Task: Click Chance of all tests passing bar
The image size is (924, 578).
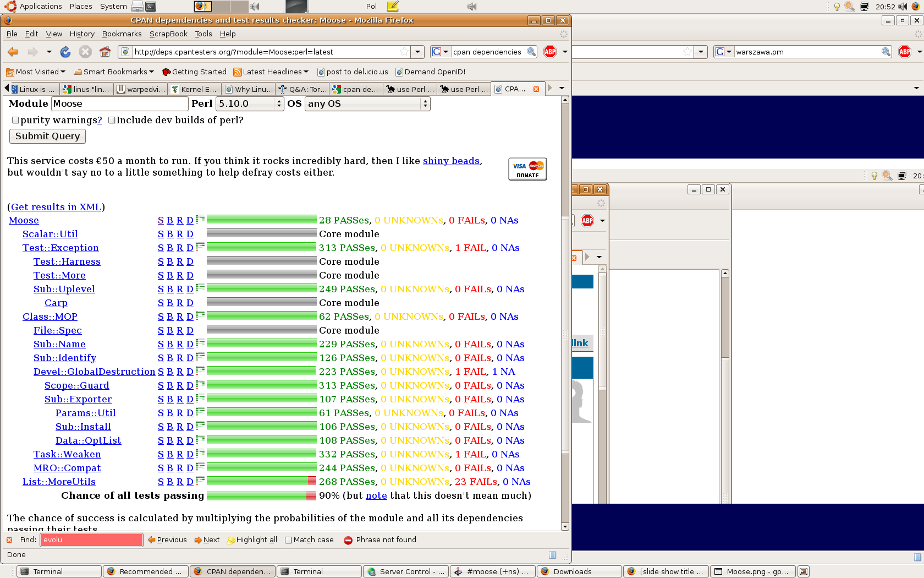Action: coord(262,495)
